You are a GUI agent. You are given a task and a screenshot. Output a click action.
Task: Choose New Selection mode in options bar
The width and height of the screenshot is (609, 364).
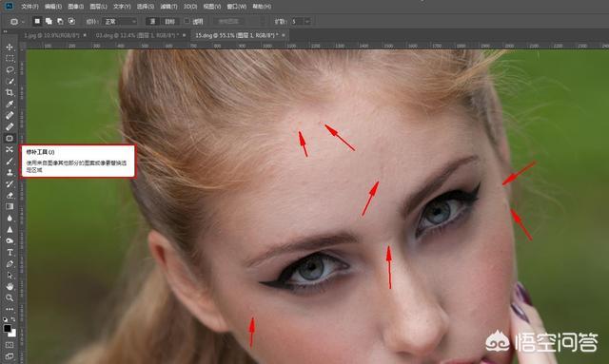(x=37, y=21)
